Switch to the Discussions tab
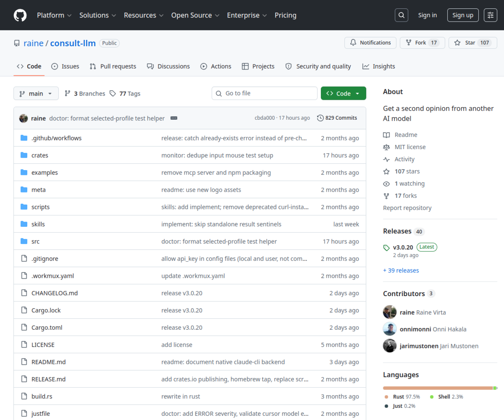This screenshot has height=420, width=504. [x=168, y=66]
